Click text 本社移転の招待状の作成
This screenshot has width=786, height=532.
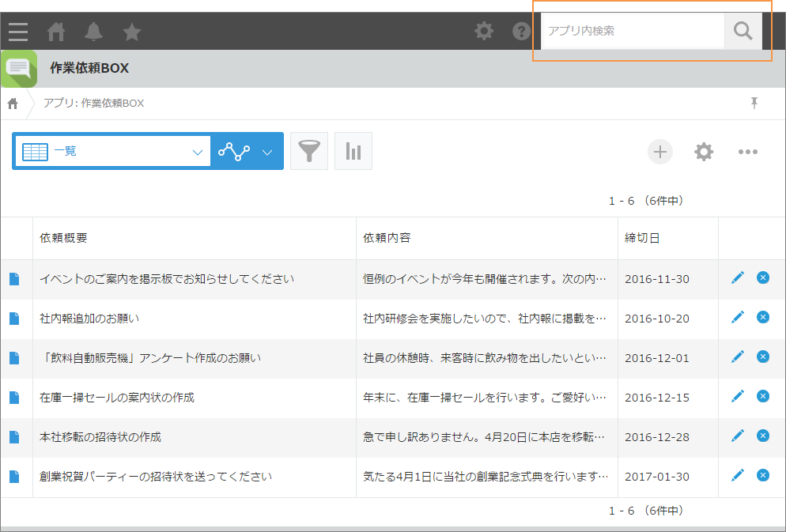click(100, 437)
